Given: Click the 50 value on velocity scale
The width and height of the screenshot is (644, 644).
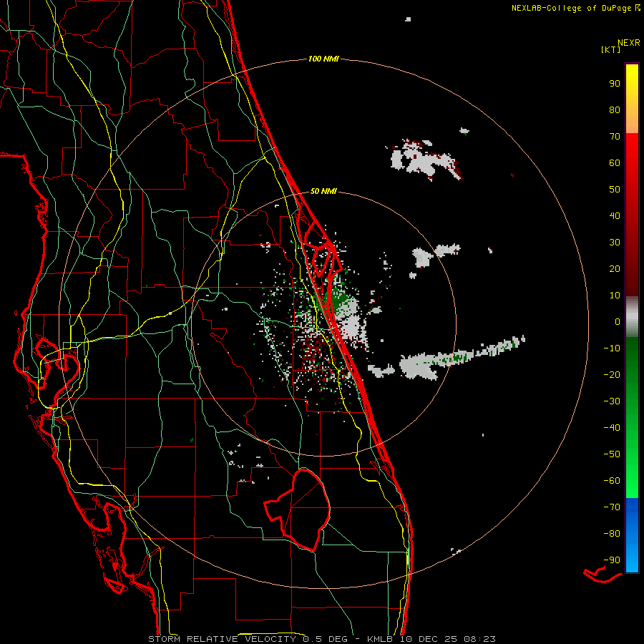Looking at the screenshot, I should [x=615, y=190].
